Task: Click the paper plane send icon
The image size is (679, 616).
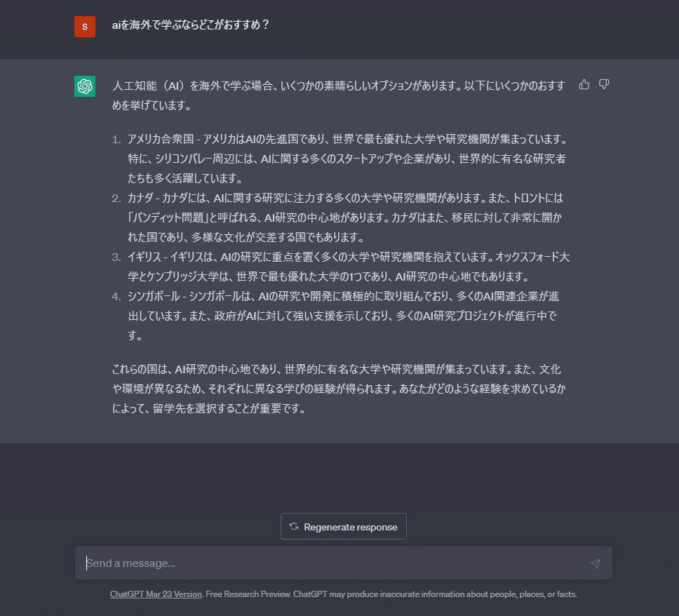Action: 596,563
